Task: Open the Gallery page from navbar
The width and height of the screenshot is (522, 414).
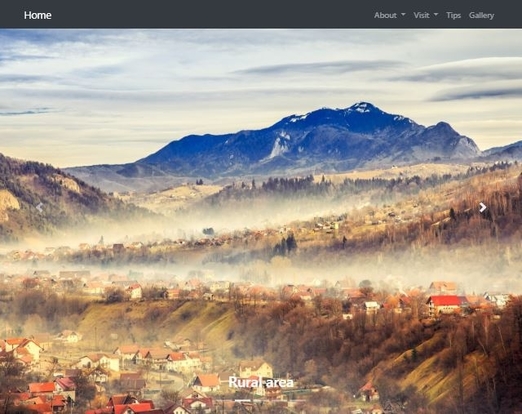Action: tap(481, 15)
